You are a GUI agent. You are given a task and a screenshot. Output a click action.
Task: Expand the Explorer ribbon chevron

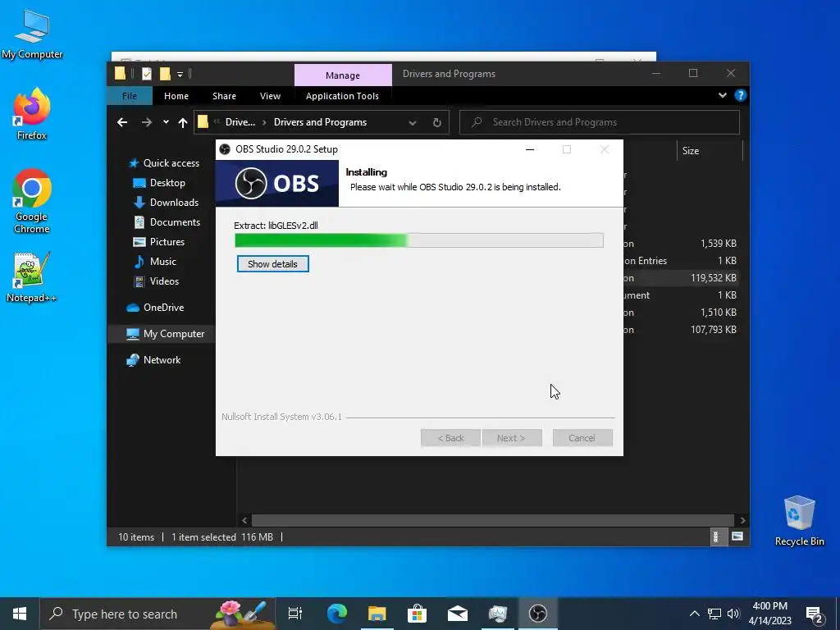722,95
